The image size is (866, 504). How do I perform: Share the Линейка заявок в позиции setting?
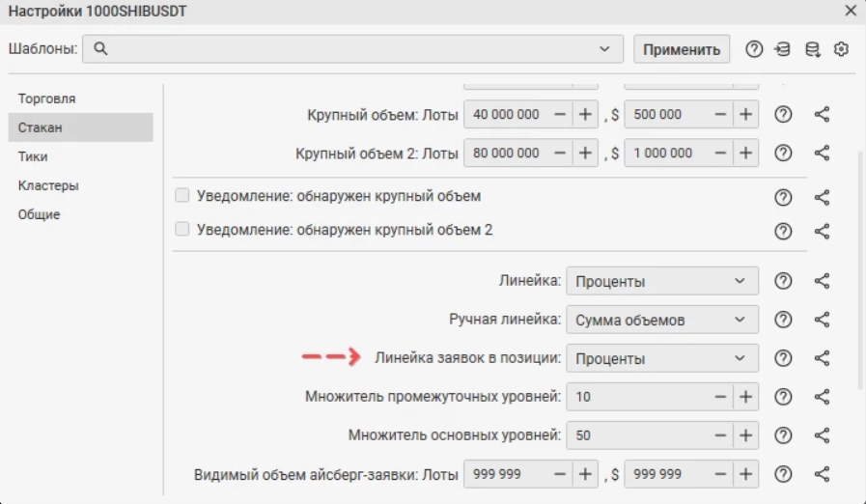point(822,358)
